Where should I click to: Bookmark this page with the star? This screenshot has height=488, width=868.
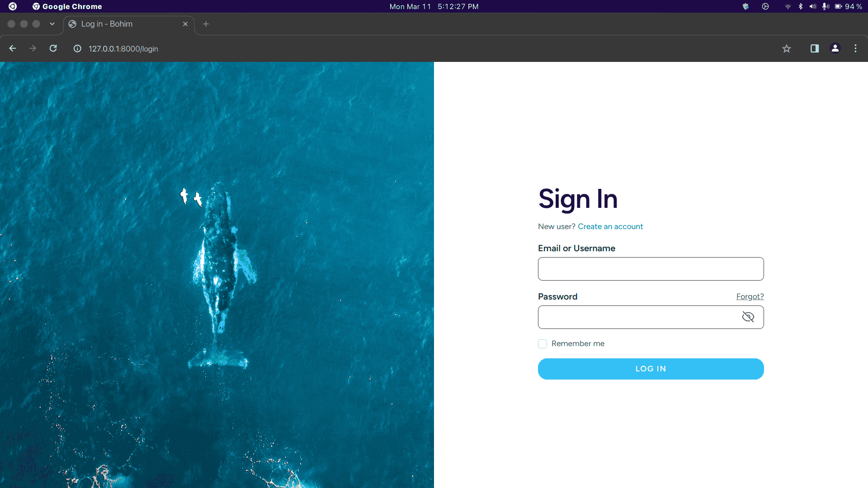tap(787, 48)
